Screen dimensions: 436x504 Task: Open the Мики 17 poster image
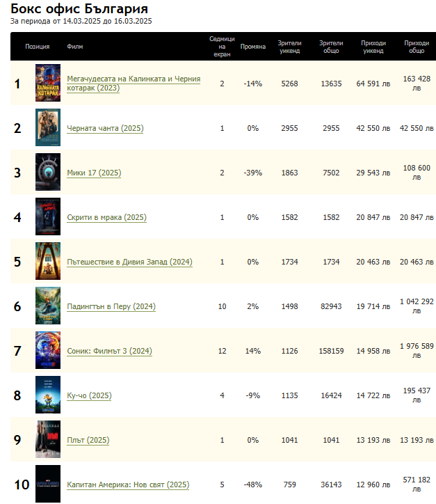(x=48, y=173)
